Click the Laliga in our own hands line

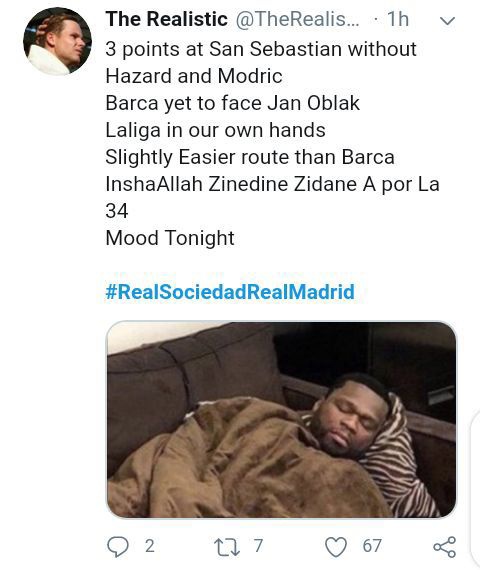(215, 130)
